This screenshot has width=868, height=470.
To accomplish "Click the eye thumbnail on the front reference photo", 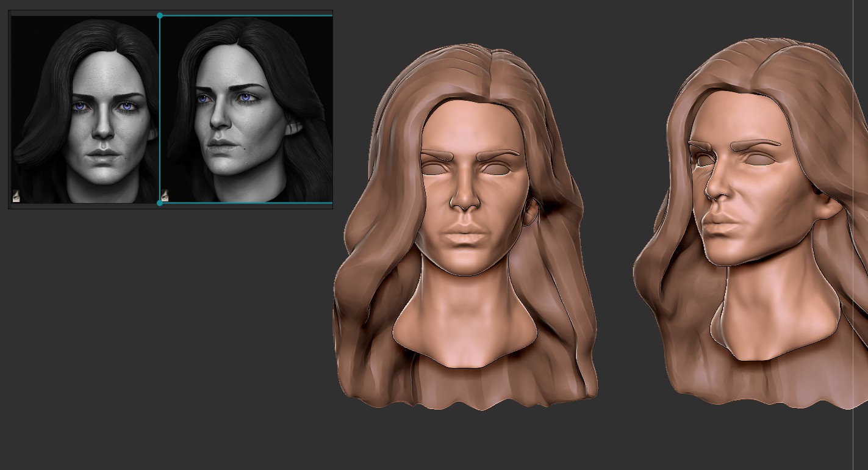I will click(16, 196).
